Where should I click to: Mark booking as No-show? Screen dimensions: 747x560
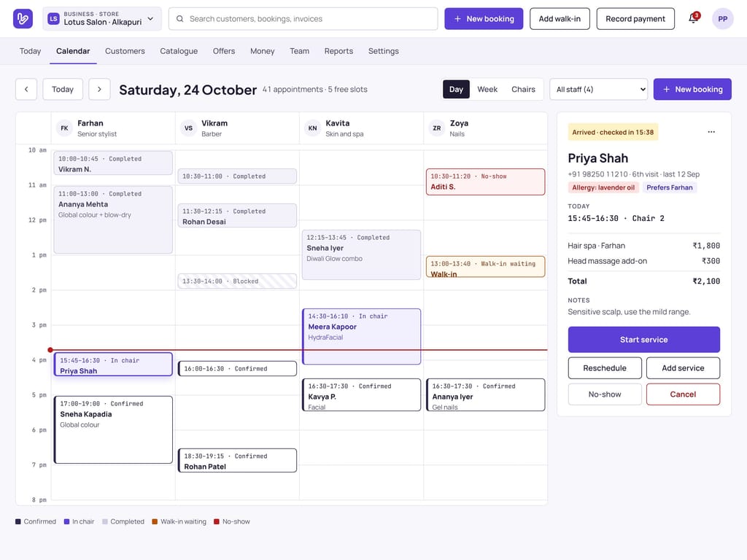pyautogui.click(x=605, y=394)
